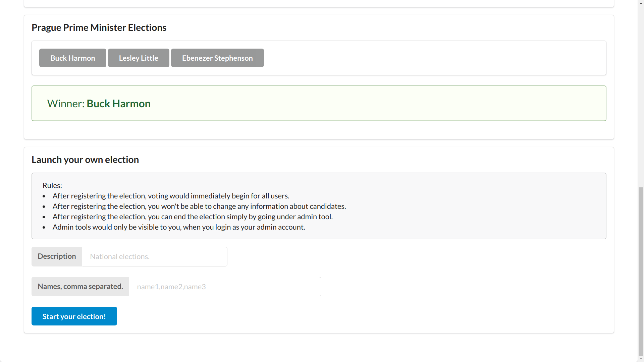Click the Buck Harmon candidate button
This screenshot has height=362, width=644.
(x=72, y=58)
